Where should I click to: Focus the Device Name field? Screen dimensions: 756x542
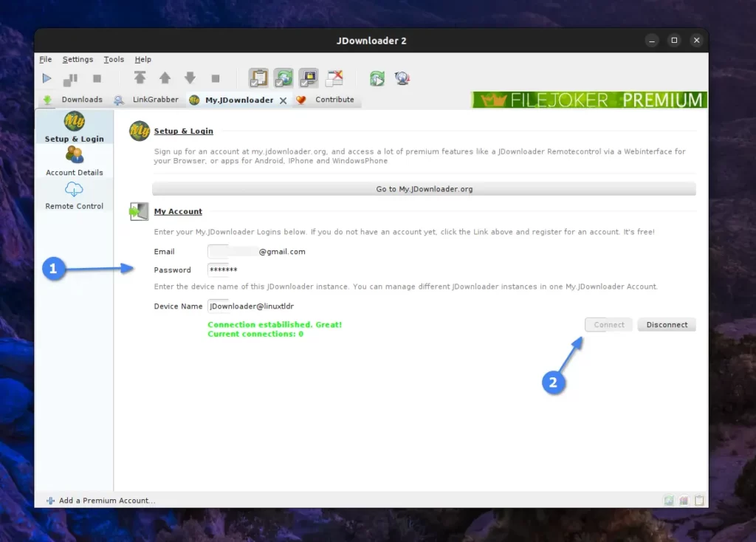251,306
